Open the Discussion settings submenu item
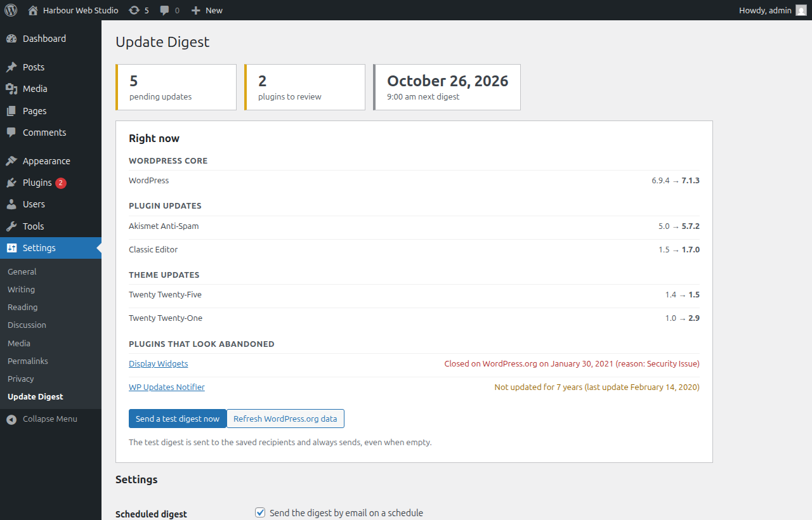Image resolution: width=812 pixels, height=520 pixels. pos(27,325)
